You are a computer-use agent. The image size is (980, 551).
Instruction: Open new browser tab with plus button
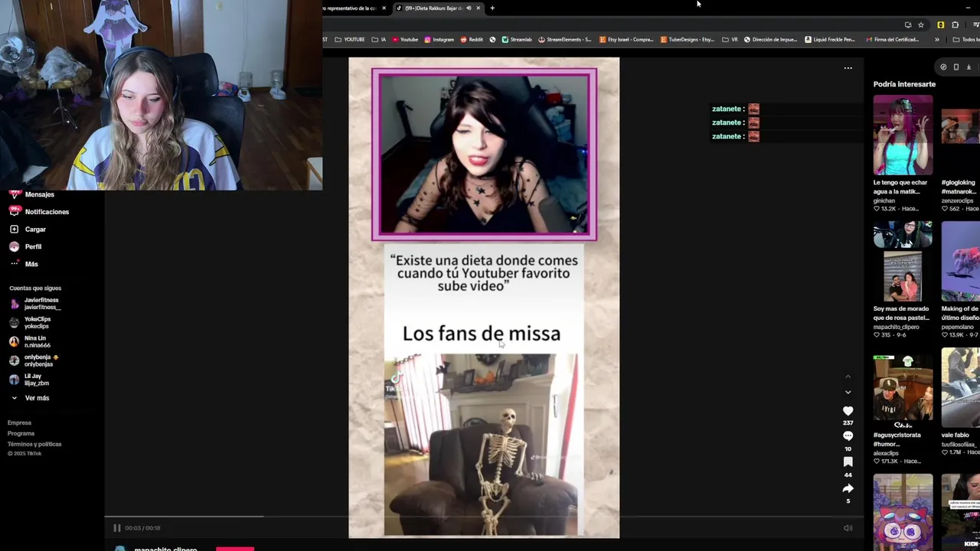[x=492, y=8]
